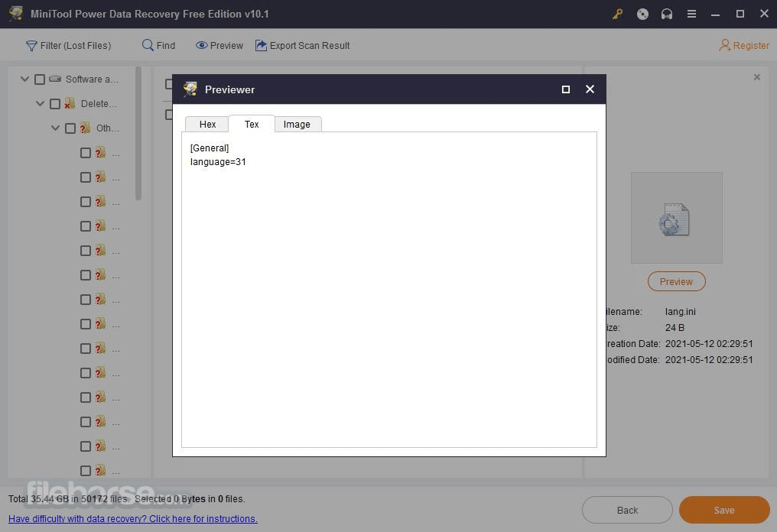Close the file details pane
The height and width of the screenshot is (532, 777).
756,77
